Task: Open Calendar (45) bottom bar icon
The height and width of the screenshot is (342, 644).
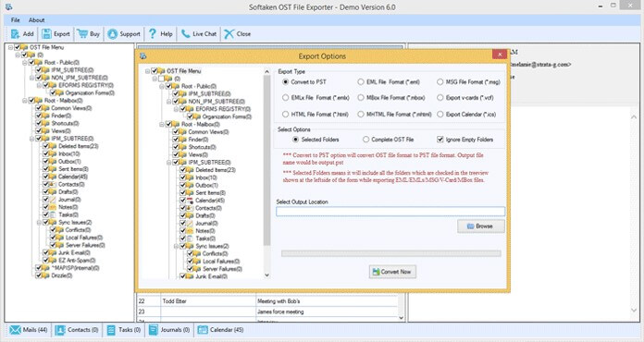Action: tap(203, 330)
